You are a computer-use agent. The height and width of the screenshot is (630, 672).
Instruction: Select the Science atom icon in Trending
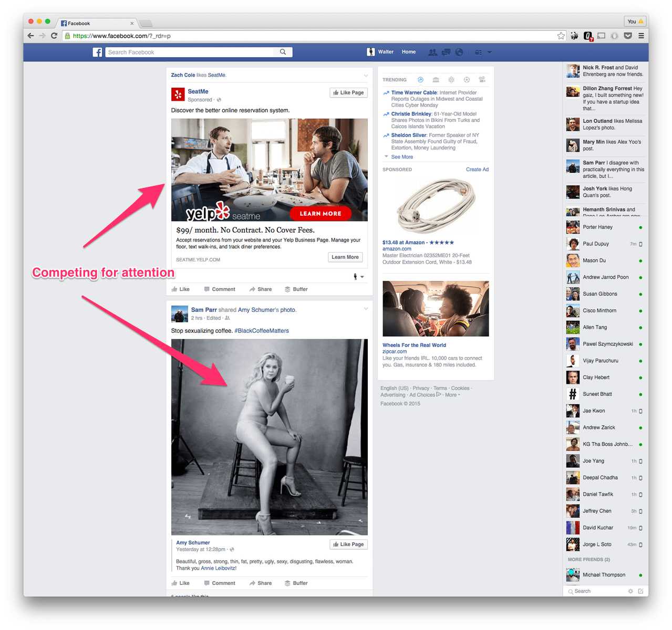tap(451, 80)
